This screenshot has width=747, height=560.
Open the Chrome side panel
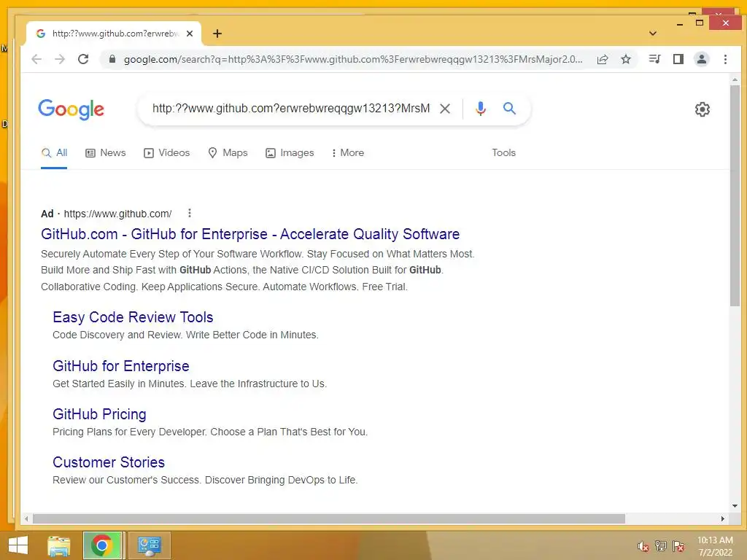tap(678, 59)
